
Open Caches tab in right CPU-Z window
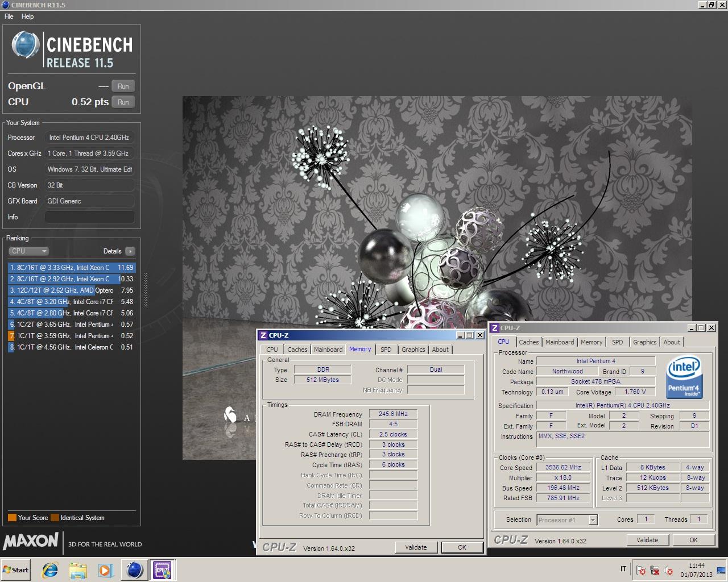point(528,342)
